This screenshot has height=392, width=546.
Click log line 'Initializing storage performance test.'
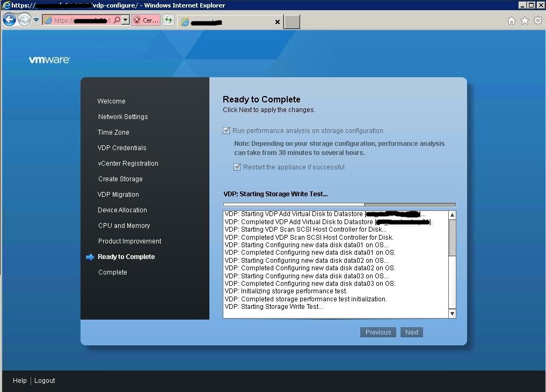[x=286, y=291]
